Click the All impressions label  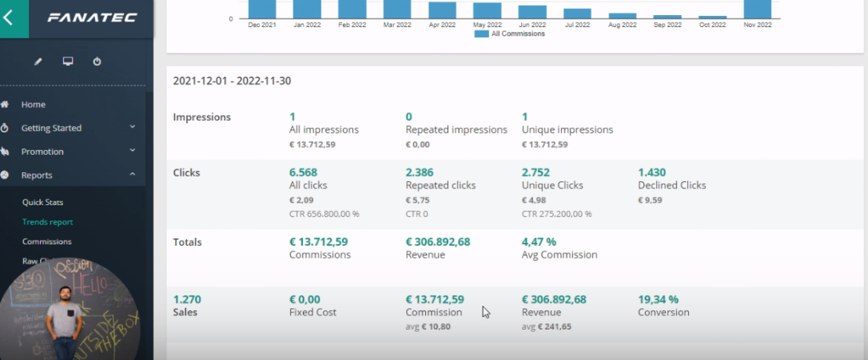pos(324,130)
